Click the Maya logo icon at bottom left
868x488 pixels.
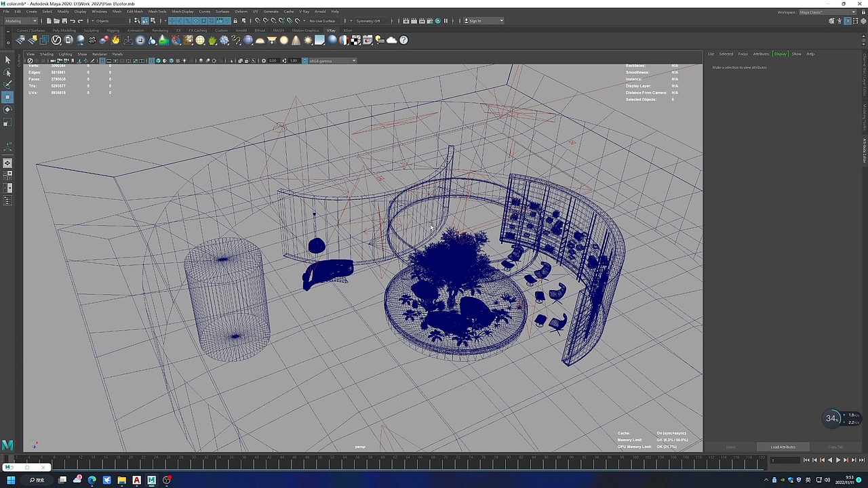pos(7,445)
